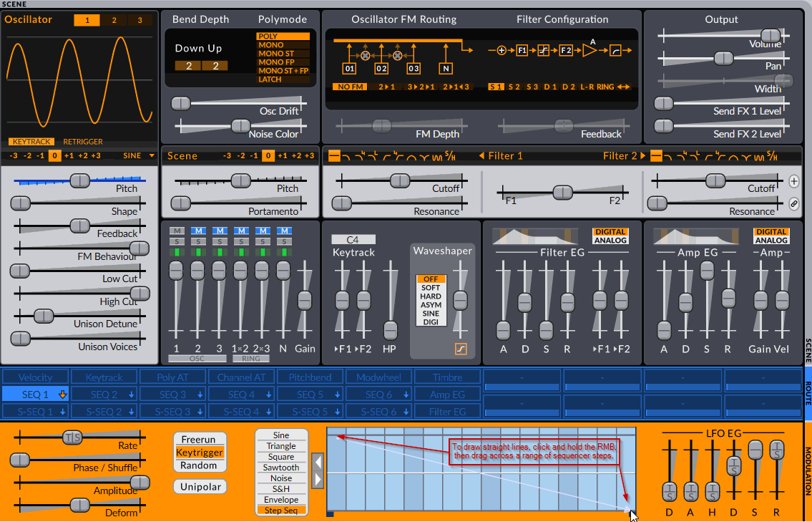Click the Filter EG envelope shape display

coord(536,236)
